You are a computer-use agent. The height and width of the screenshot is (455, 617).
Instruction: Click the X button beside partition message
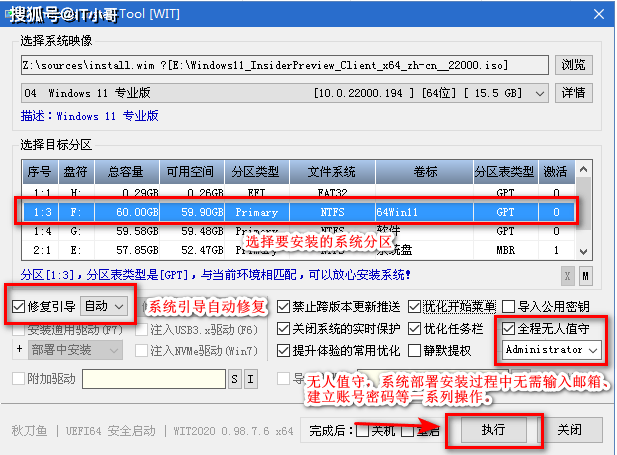[x=567, y=276]
